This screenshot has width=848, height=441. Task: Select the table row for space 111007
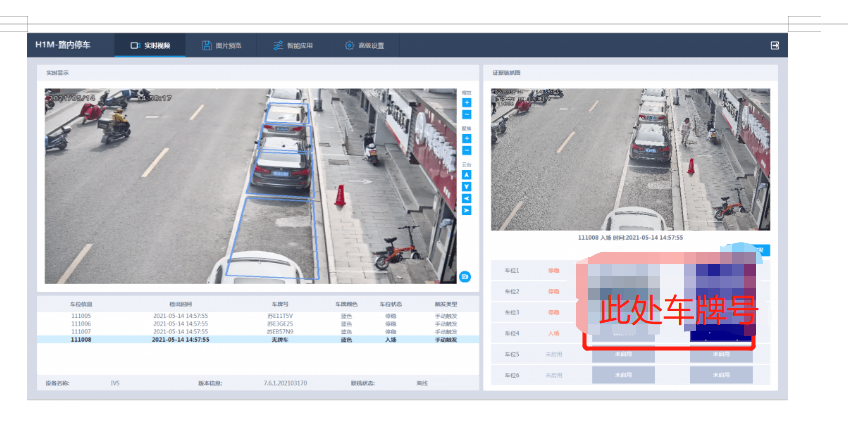coord(258,332)
